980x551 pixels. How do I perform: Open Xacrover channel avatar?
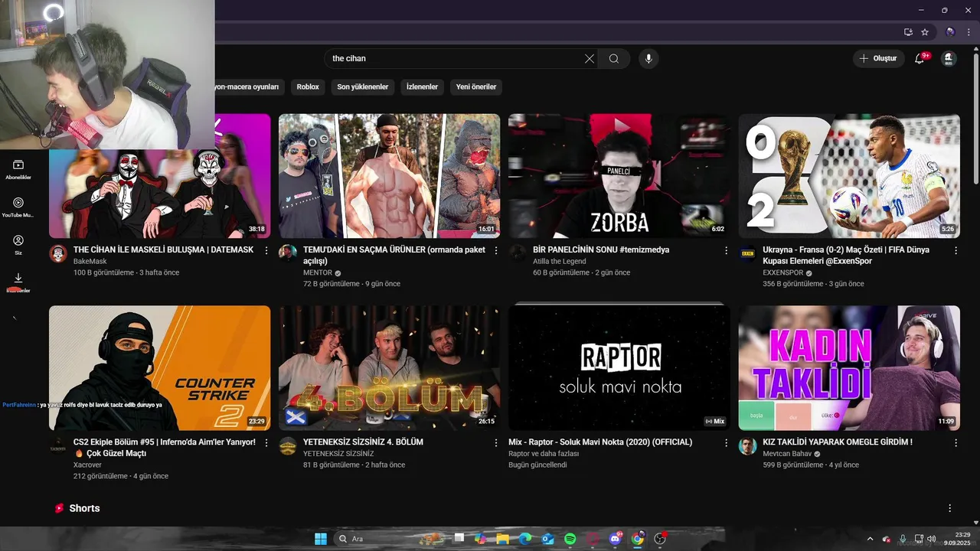point(58,446)
